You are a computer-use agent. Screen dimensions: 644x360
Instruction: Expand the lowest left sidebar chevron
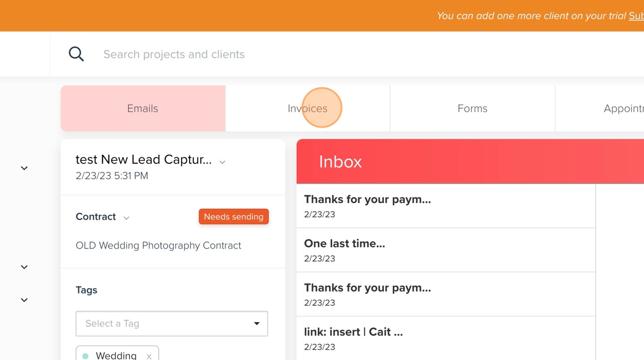click(x=24, y=300)
